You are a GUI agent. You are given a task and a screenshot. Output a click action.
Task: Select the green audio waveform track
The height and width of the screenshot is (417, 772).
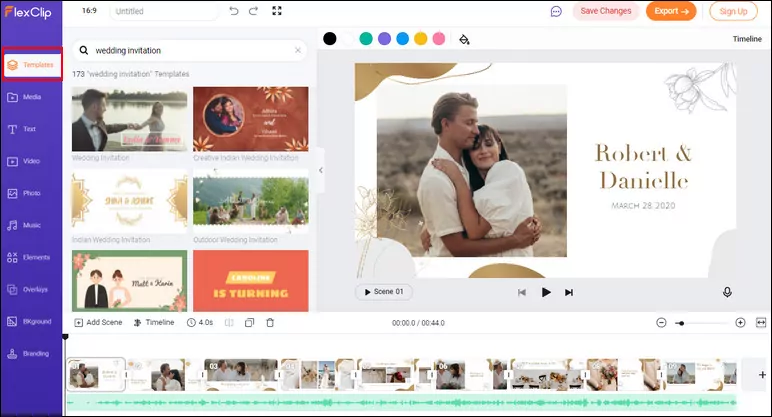401,402
